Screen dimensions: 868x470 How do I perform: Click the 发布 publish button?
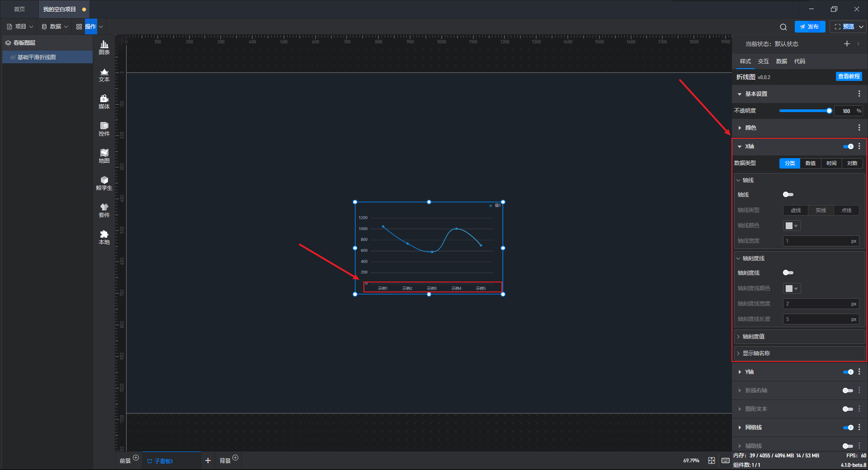click(810, 27)
